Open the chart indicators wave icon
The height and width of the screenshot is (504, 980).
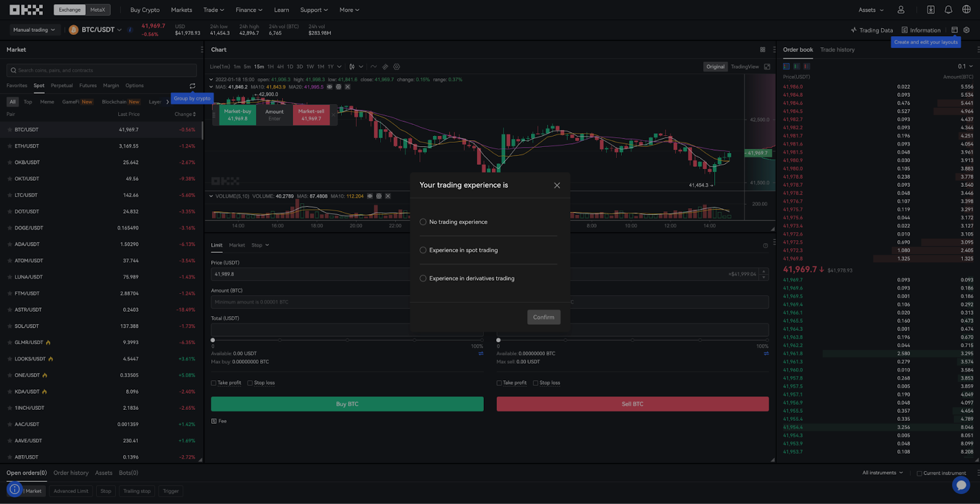click(x=374, y=67)
